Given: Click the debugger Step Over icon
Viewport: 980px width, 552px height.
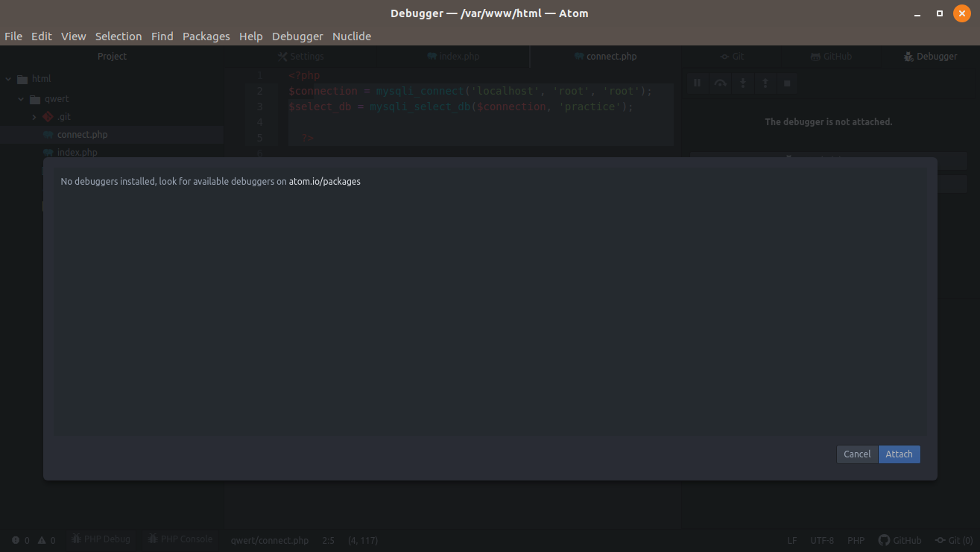Looking at the screenshot, I should coord(720,83).
